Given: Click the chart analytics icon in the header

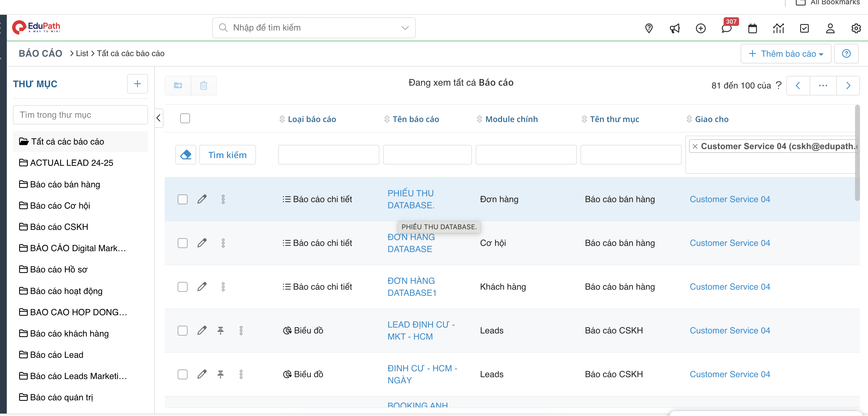Looking at the screenshot, I should click(778, 28).
